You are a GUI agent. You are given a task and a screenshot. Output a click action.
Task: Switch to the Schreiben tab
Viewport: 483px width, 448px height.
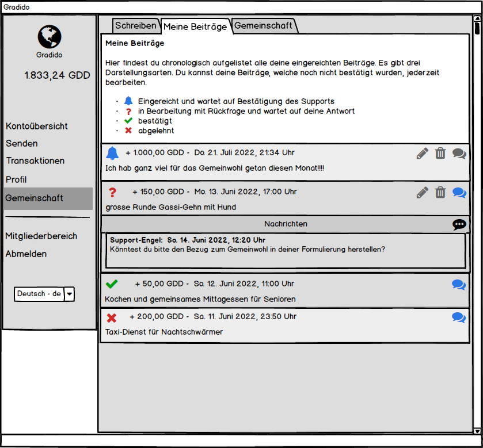[x=136, y=26]
